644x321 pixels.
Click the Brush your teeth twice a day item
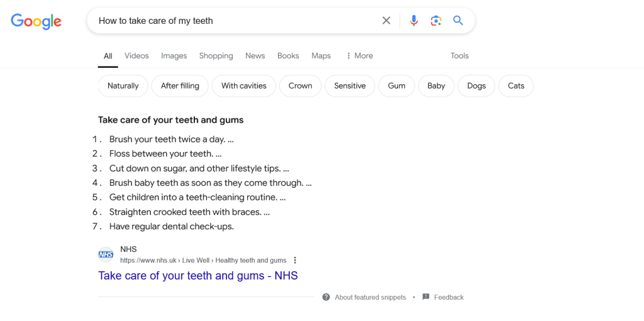coord(171,139)
